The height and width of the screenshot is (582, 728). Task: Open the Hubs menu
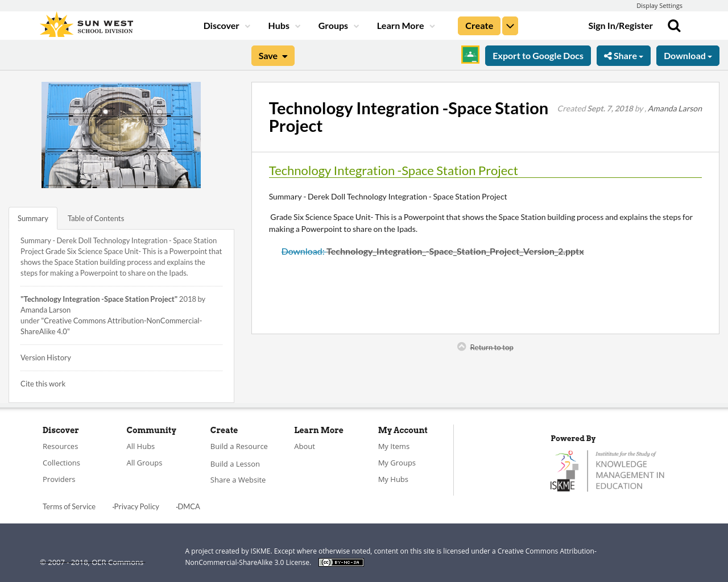(x=283, y=25)
